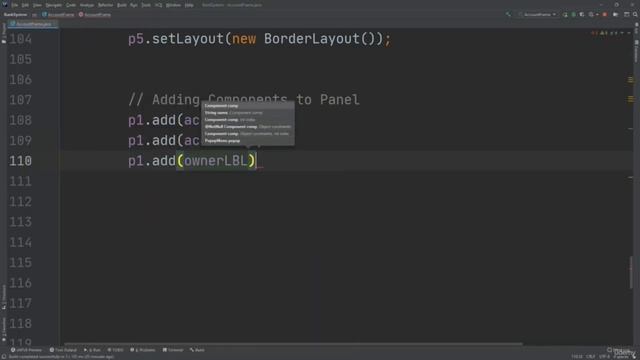Click AccountFrame class breadcrumb with blue icon
Screen dimensions: 640x360
pyautogui.click(x=58, y=15)
